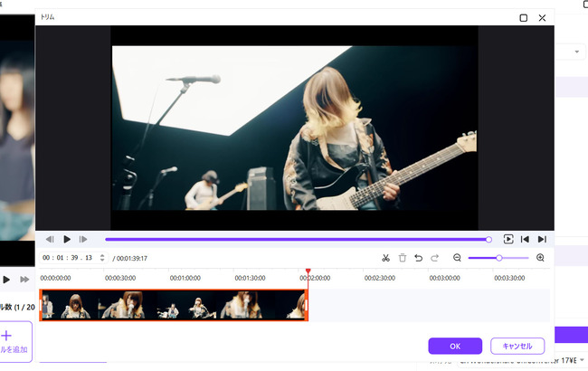
Task: Click the timecode stepper arrows
Action: tap(102, 258)
